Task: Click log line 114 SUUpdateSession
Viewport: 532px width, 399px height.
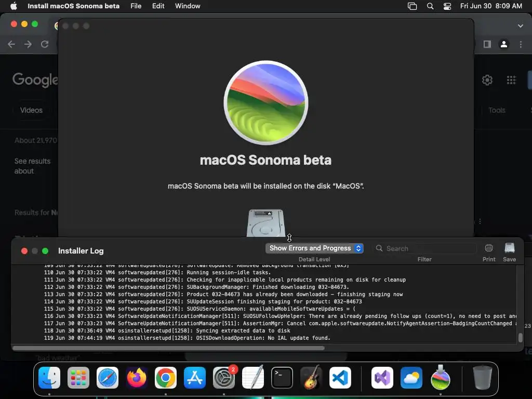Action: (203, 302)
